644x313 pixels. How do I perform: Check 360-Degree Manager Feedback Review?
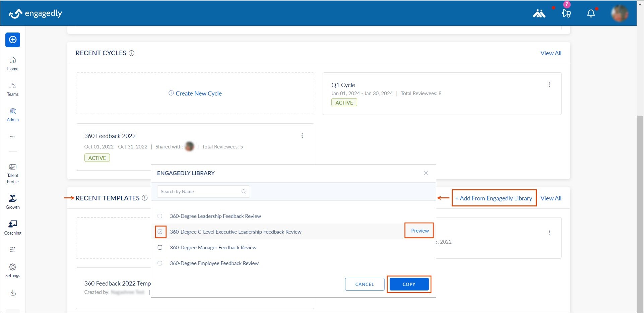tap(160, 248)
